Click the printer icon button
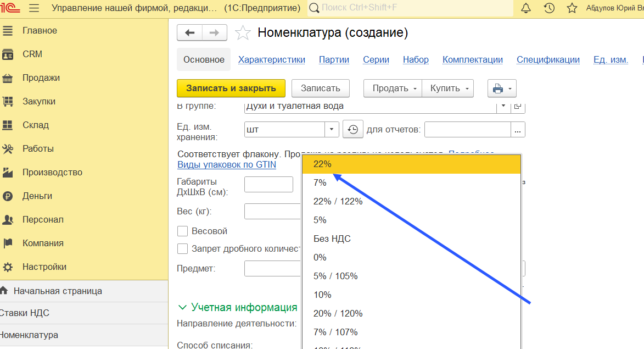This screenshot has height=349, width=644. pos(498,88)
